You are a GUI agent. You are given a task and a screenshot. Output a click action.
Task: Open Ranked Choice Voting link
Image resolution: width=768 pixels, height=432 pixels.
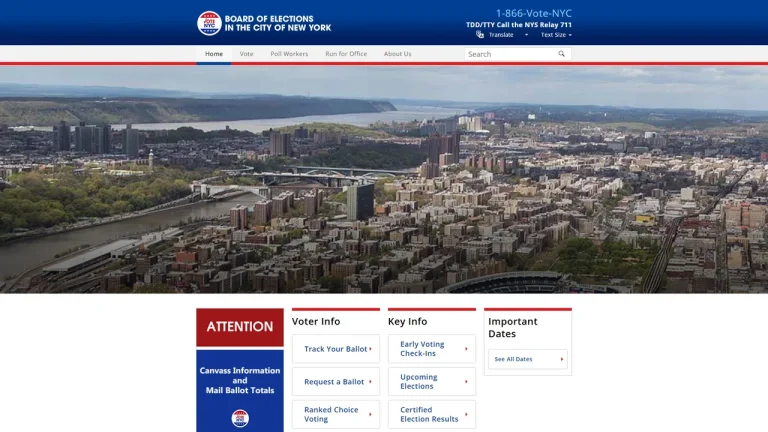click(336, 414)
